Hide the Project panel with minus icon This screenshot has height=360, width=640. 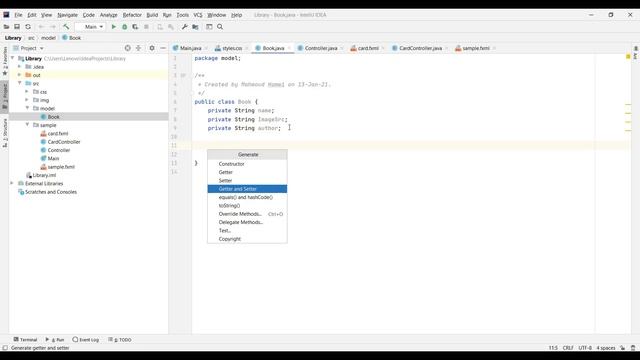point(163,48)
